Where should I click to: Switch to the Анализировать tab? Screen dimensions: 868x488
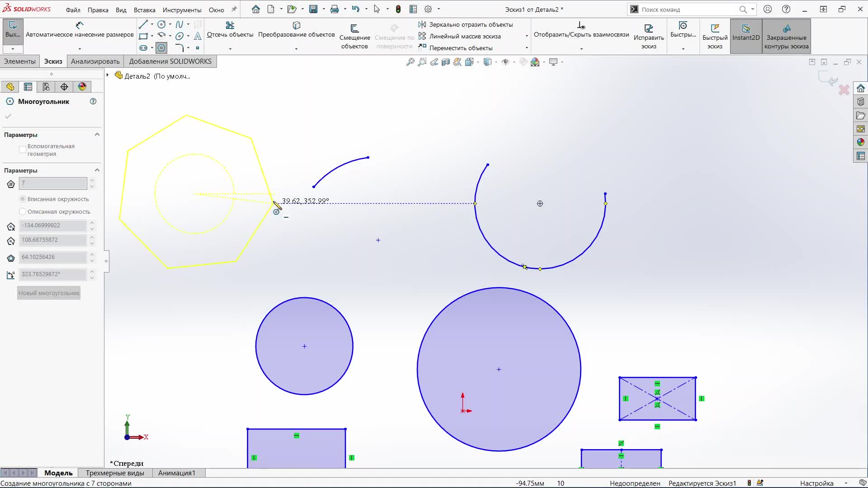[95, 61]
